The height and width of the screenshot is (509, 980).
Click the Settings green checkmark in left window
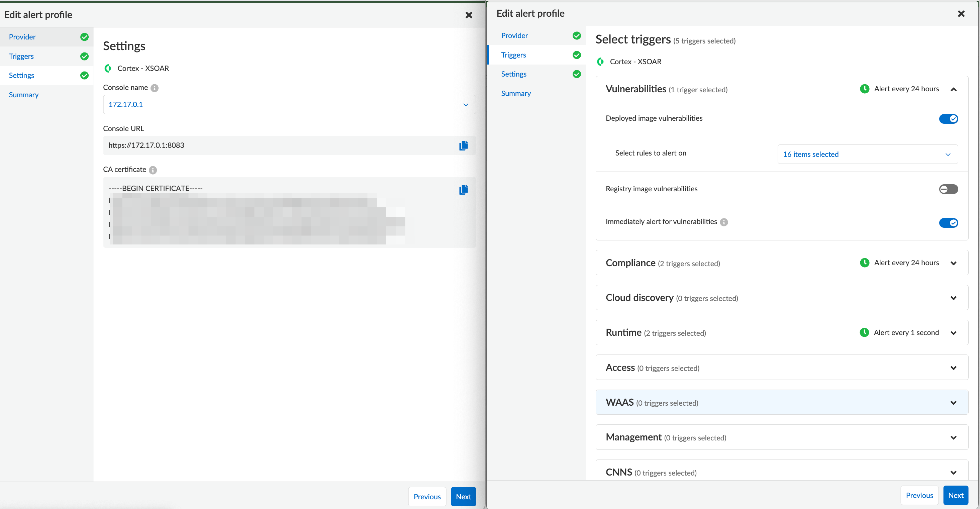point(85,75)
